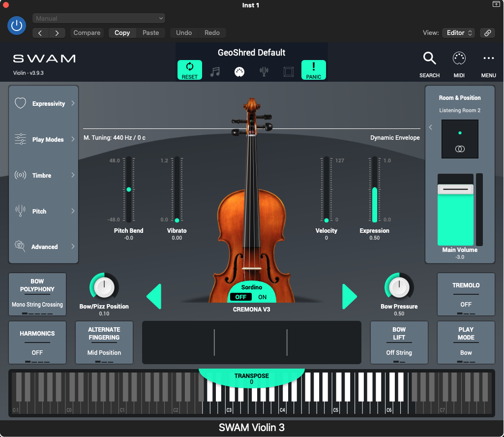Open the three-dot MENU

point(489,64)
